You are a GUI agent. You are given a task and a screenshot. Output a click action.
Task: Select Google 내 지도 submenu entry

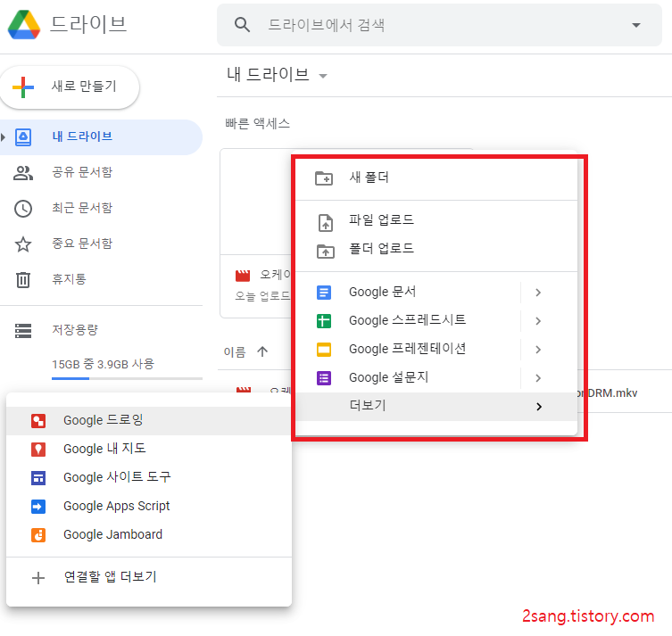click(149, 449)
